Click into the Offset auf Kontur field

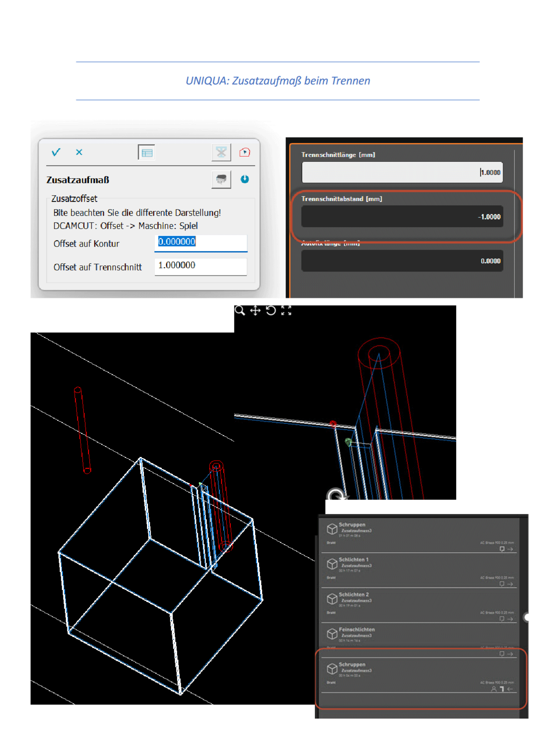click(200, 242)
